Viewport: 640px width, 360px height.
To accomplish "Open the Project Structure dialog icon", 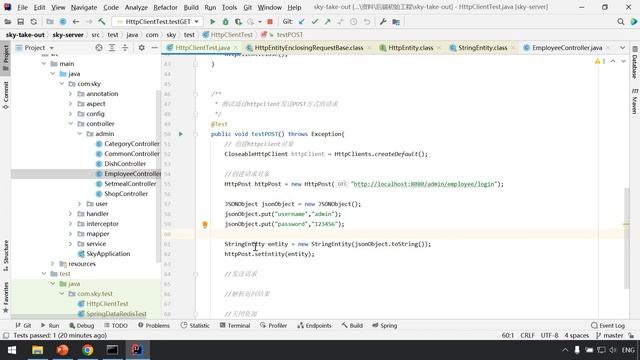I will pos(396,22).
